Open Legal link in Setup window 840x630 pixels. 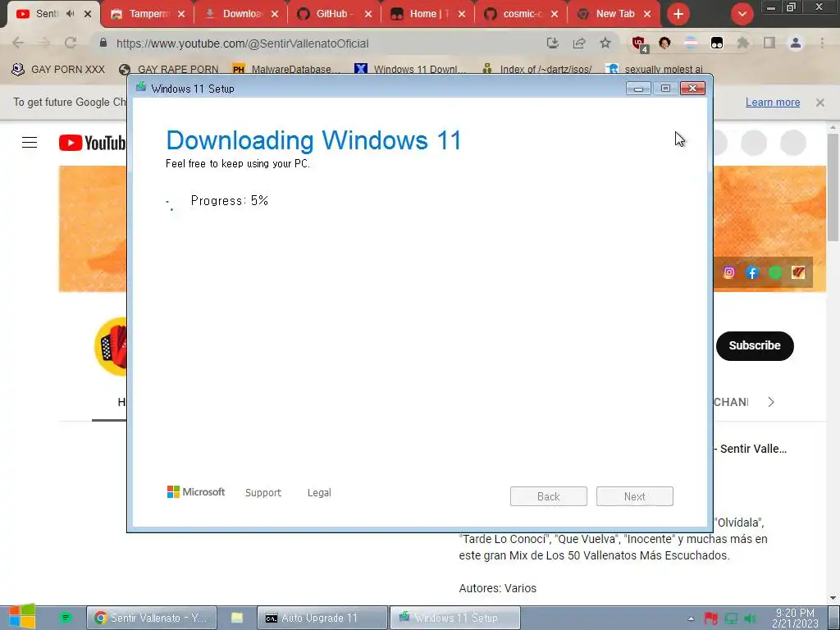319,493
